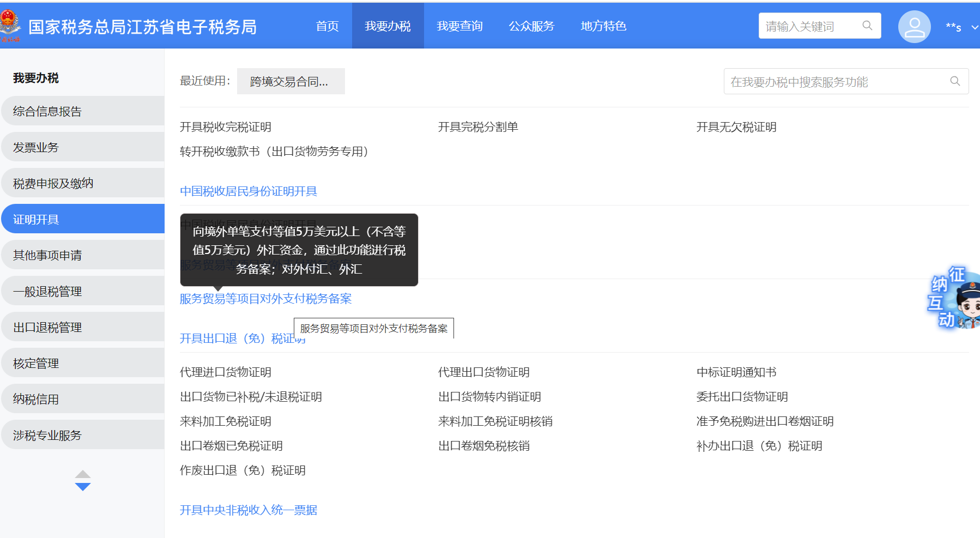Expand the user account dropdown chevron
Screen dimensions: 980x538
pyautogui.click(x=974, y=27)
